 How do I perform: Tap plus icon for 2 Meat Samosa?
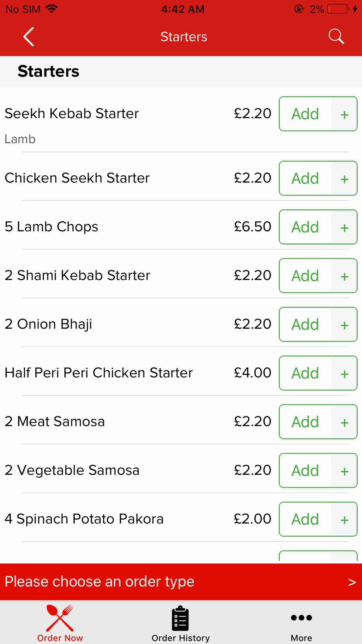(x=344, y=422)
